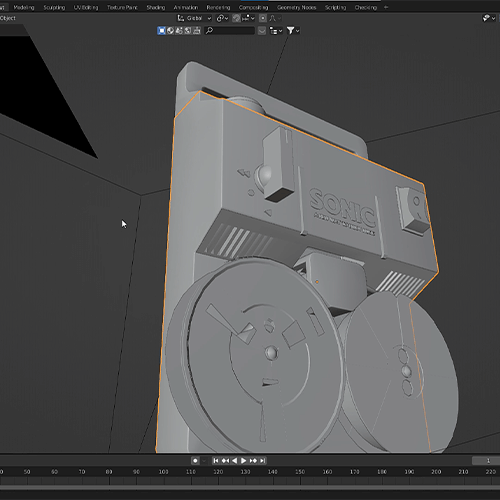Click the outliner search field
Screen dimensions: 500x500
pyautogui.click(x=230, y=31)
